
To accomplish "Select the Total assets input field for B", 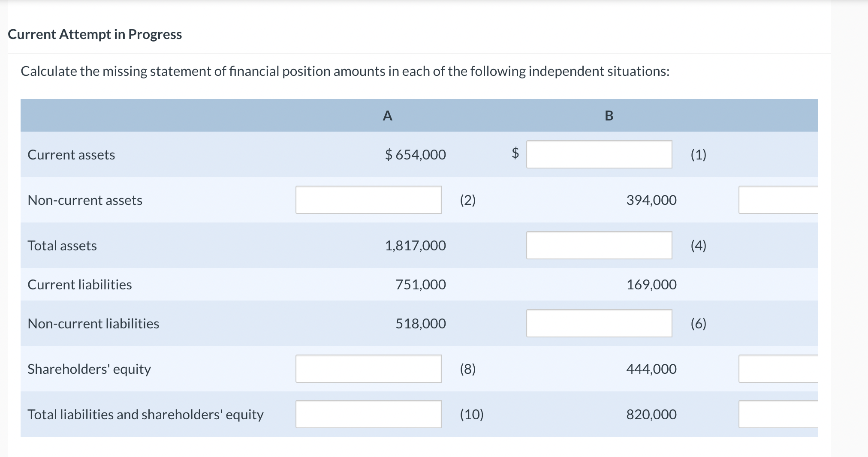I will tap(599, 245).
